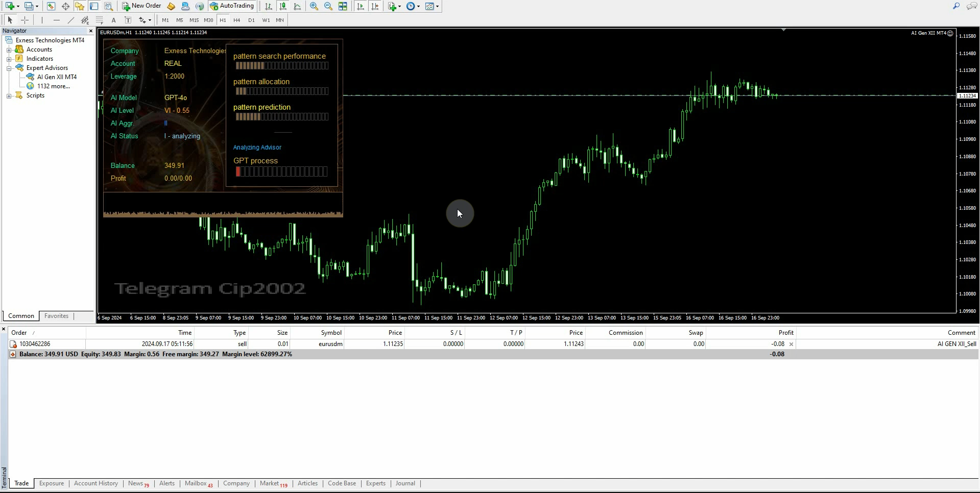
Task: Switch to the Account History tab
Action: pos(95,483)
